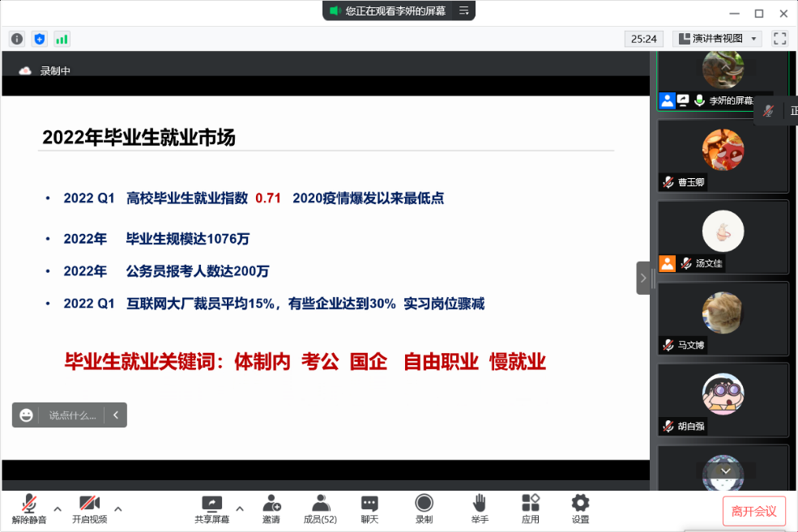Screen dimensions: 798x532
Task: Unmute yourself via 解除静音
Action: (x=28, y=509)
